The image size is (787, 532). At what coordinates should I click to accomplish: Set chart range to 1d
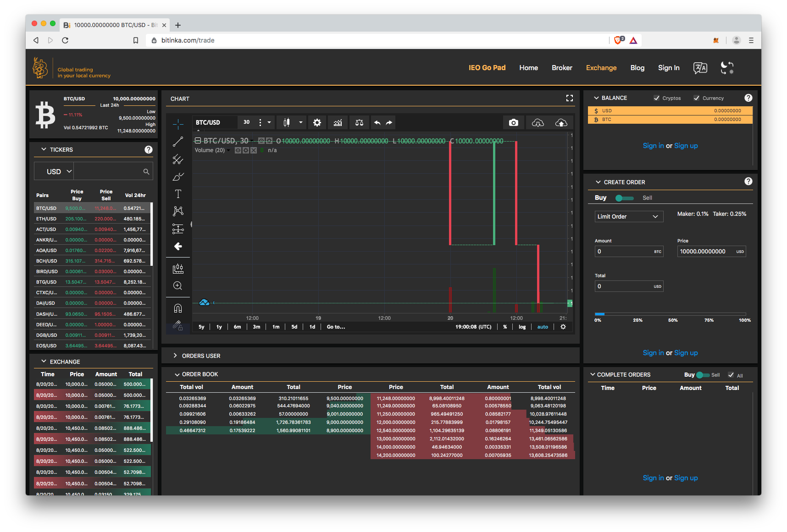coord(312,327)
